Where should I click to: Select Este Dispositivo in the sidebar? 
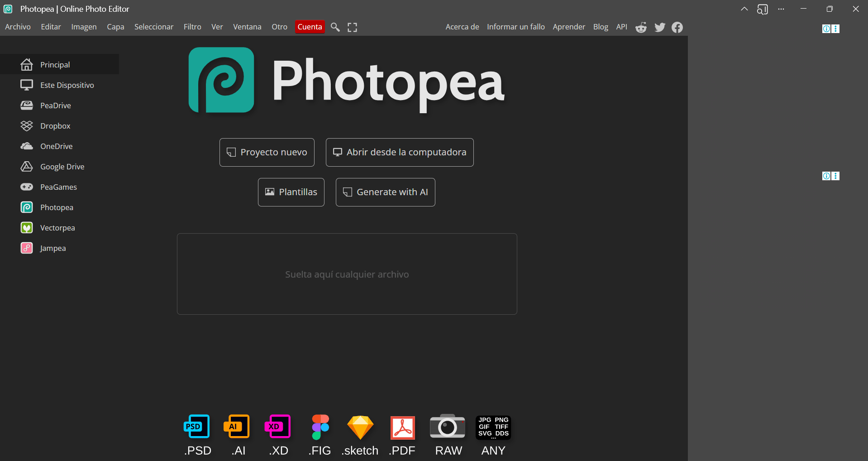[59, 85]
